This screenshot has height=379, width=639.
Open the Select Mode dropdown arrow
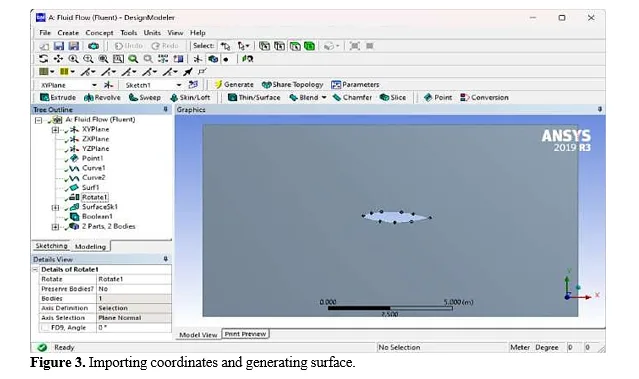pos(247,46)
